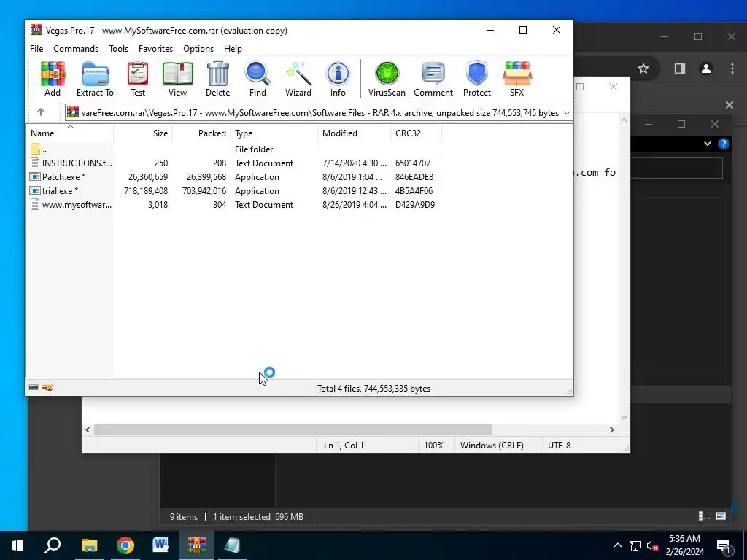Click the packed size 703,942,016

[204, 190]
